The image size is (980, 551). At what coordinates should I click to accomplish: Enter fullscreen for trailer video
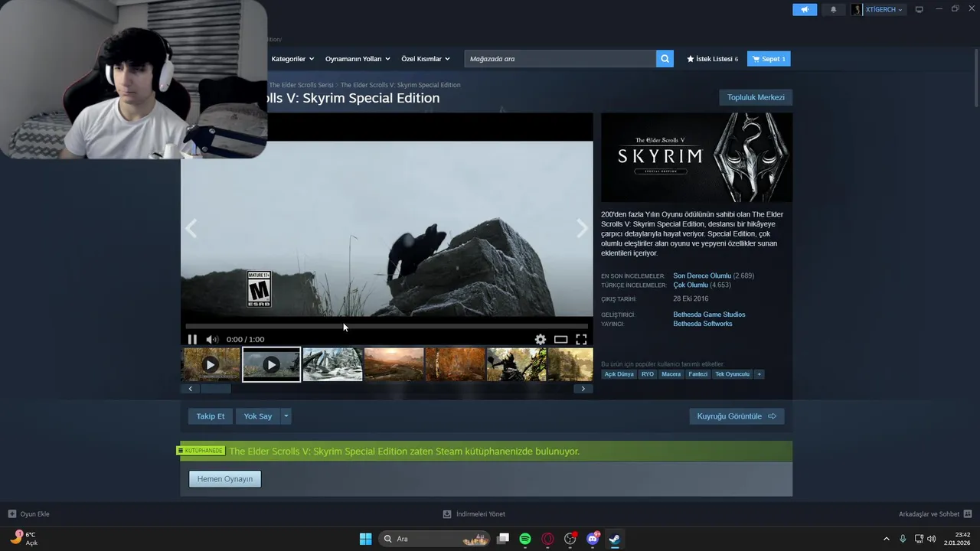click(x=581, y=340)
